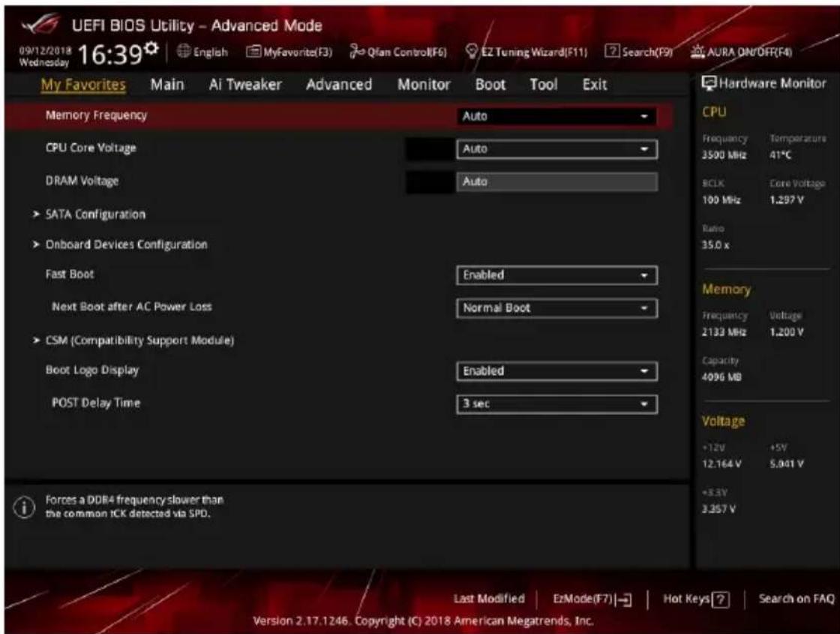Open Qfan Control(F6)
The width and height of the screenshot is (840, 634).
[x=398, y=52]
